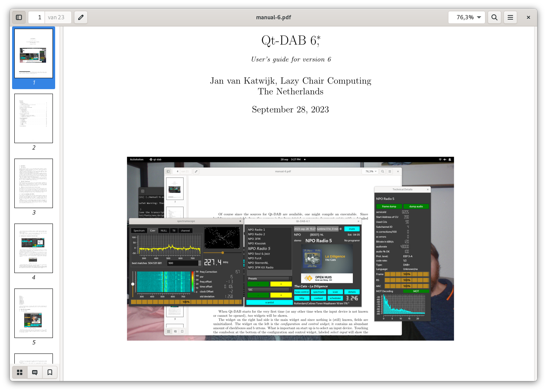Close the document viewer window

coord(528,17)
